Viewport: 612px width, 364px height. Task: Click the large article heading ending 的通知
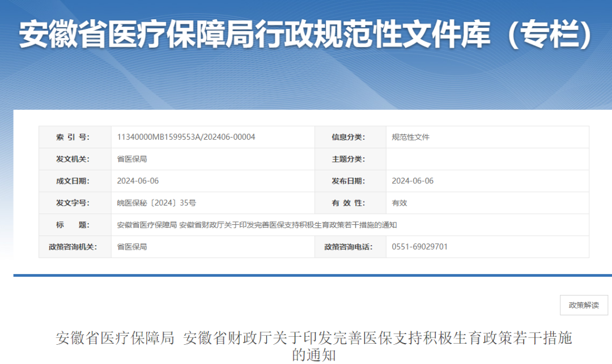click(314, 346)
